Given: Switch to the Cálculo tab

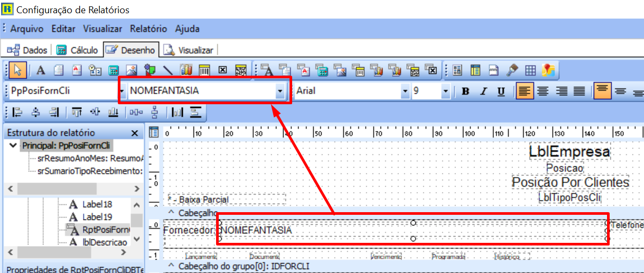Looking at the screenshot, I should click(78, 50).
